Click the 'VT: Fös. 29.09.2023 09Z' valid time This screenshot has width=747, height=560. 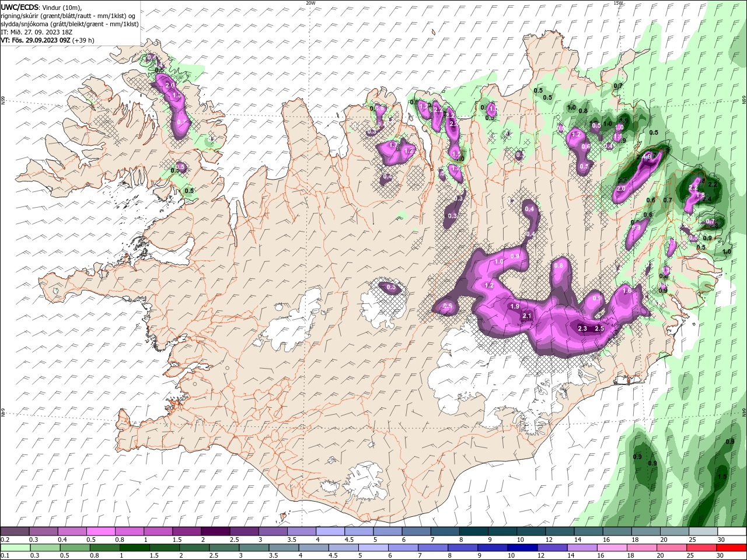tap(36, 40)
